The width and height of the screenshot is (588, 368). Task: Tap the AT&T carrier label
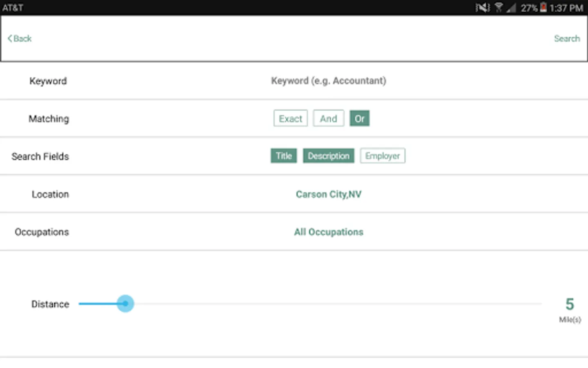[x=13, y=8]
